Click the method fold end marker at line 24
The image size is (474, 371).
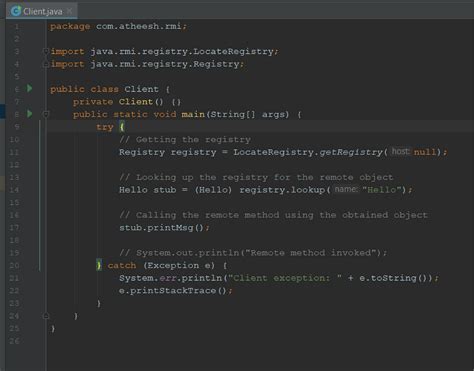pyautogui.click(x=46, y=316)
